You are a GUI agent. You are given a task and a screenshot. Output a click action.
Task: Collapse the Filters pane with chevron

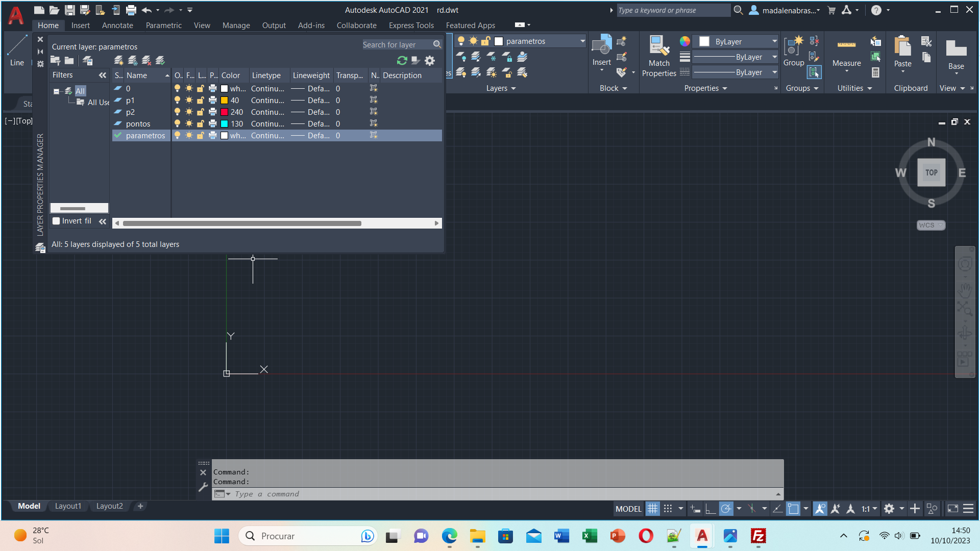[103, 75]
